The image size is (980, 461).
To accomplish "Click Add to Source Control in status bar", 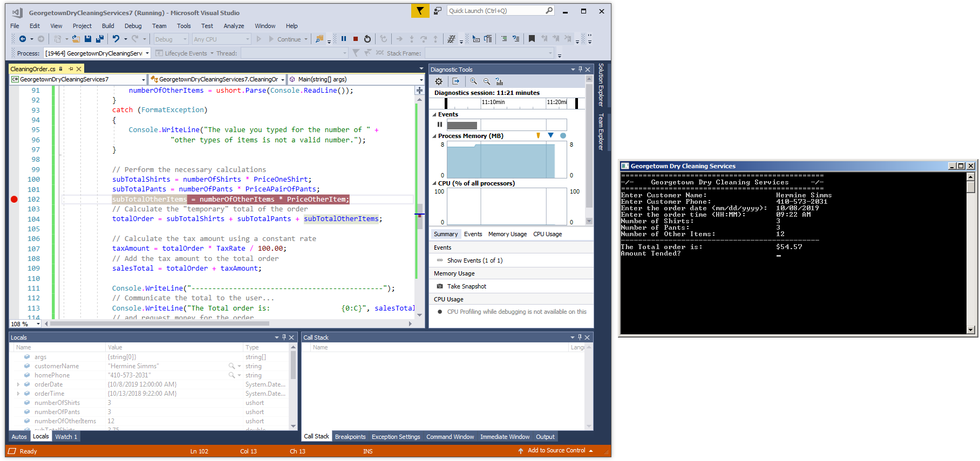I will (556, 451).
